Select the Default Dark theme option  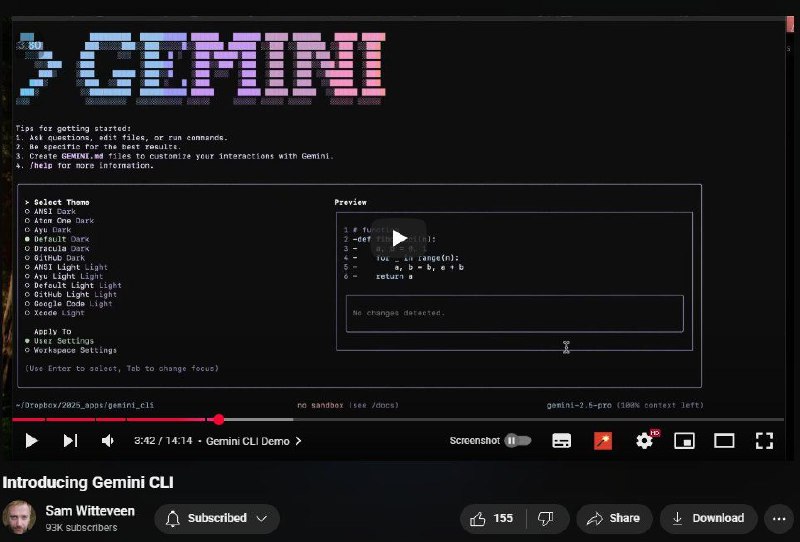(x=57, y=239)
